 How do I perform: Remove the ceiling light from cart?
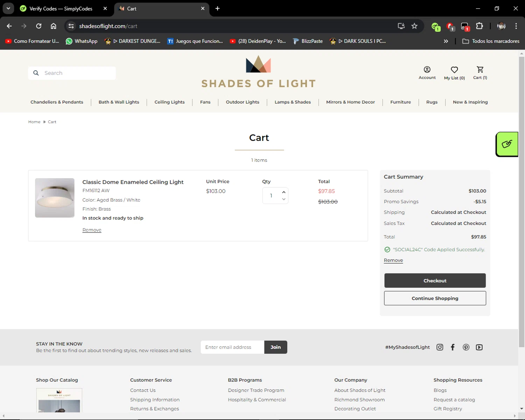[92, 230]
